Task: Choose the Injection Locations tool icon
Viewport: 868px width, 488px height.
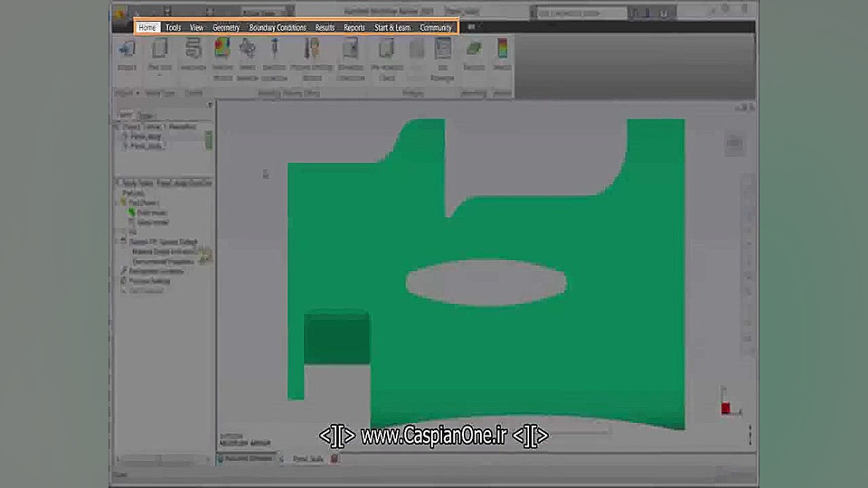Action: 274,49
